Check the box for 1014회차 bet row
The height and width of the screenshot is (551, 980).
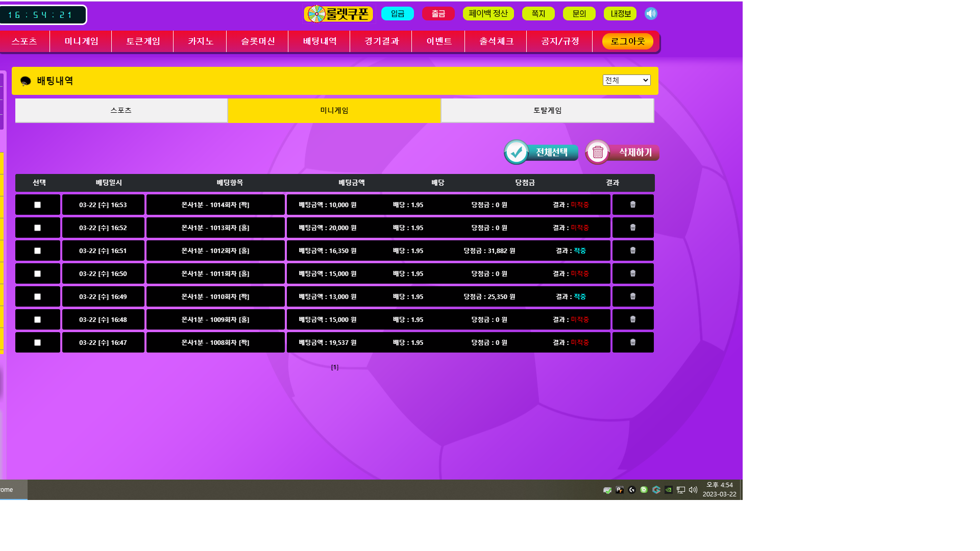coord(37,205)
